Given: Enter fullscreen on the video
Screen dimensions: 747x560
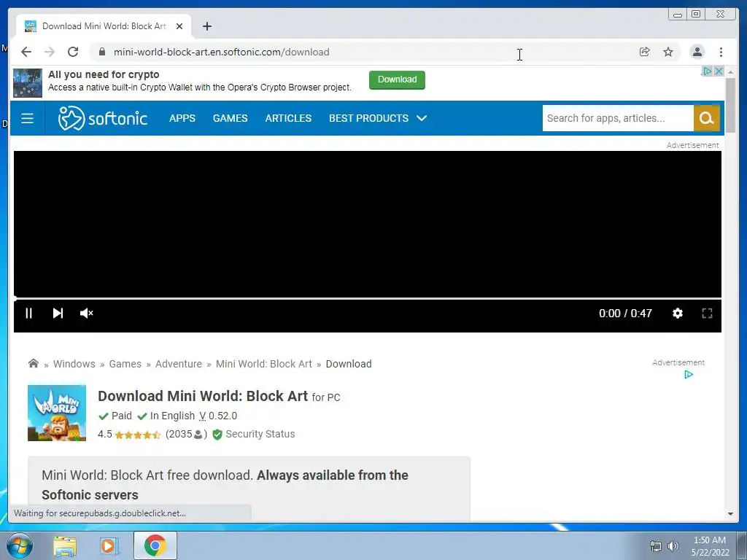Looking at the screenshot, I should click(x=707, y=314).
